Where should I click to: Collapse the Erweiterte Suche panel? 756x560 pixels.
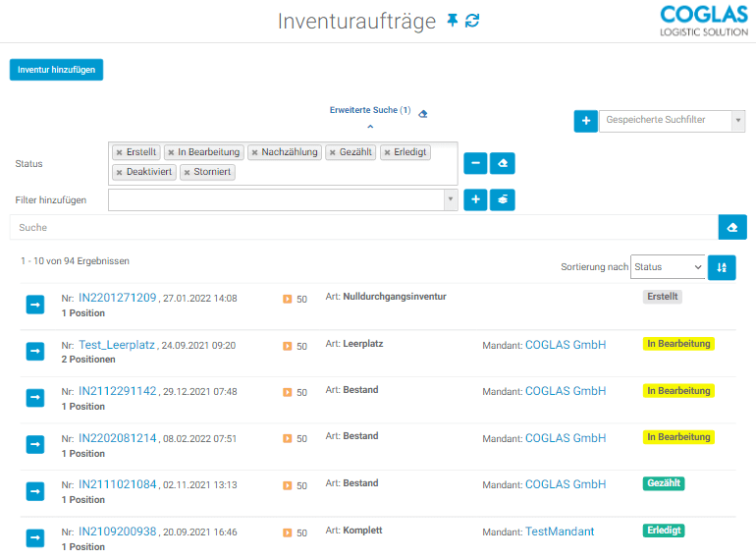(370, 127)
